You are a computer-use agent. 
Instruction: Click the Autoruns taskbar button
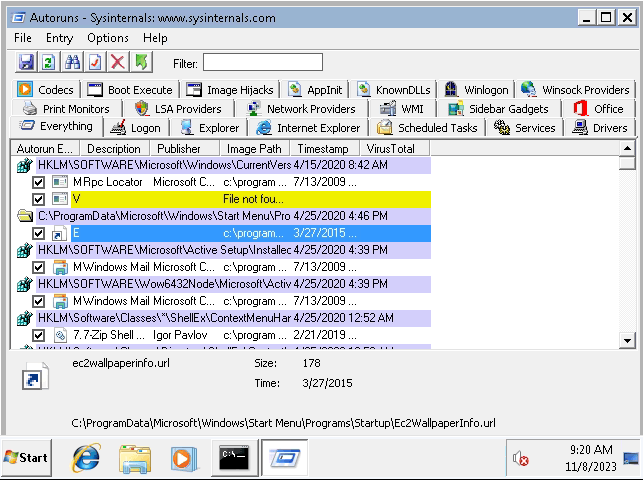coord(285,457)
